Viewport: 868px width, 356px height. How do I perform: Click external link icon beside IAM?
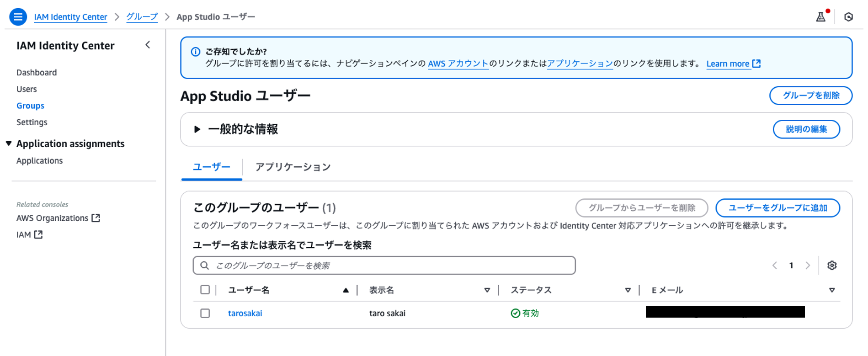pos(38,234)
